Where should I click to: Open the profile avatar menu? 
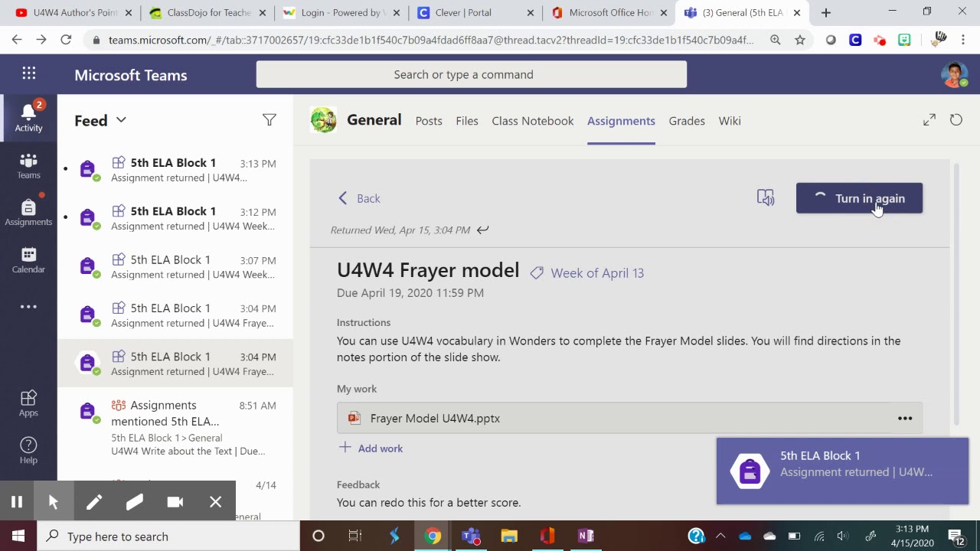954,74
